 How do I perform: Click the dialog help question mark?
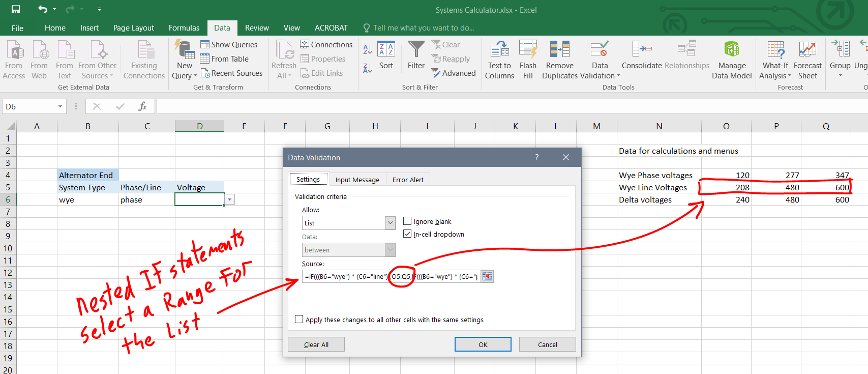point(536,157)
